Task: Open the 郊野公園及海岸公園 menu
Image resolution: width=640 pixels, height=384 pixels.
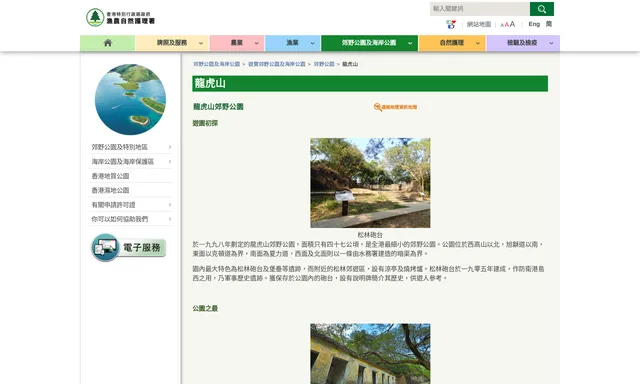Action: pos(369,43)
